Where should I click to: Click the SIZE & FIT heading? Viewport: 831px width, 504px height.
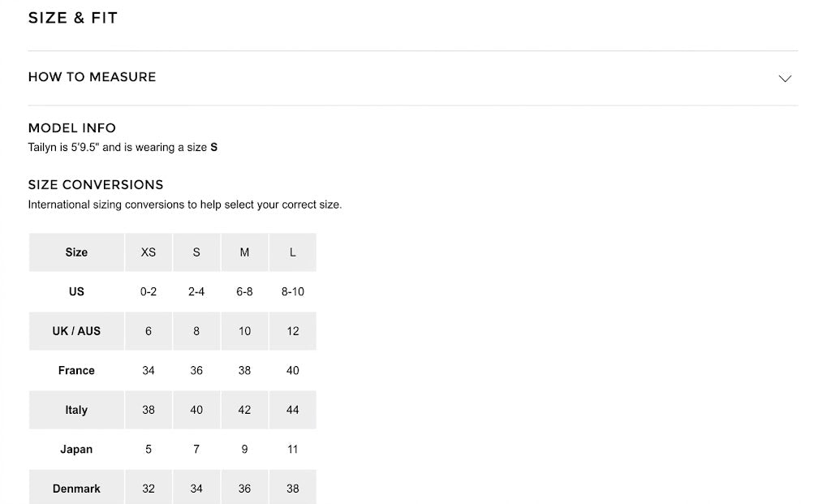pos(72,18)
